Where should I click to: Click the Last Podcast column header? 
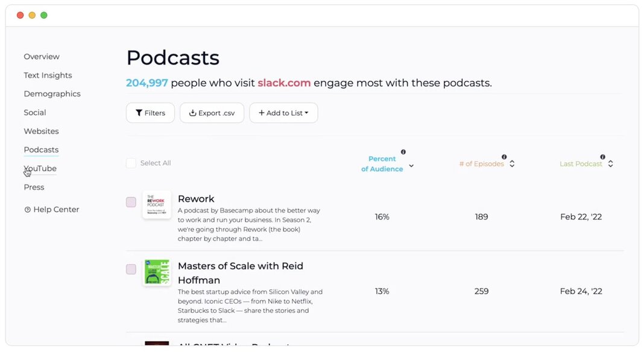point(581,164)
